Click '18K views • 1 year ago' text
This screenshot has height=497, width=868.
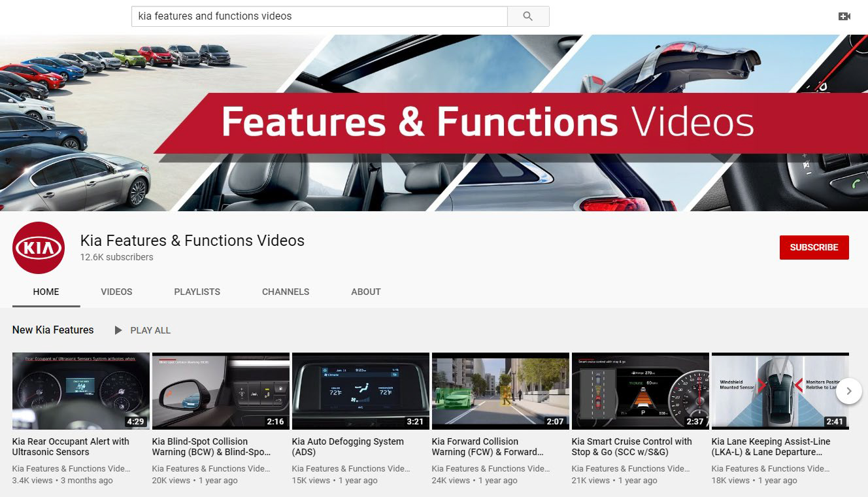[754, 480]
